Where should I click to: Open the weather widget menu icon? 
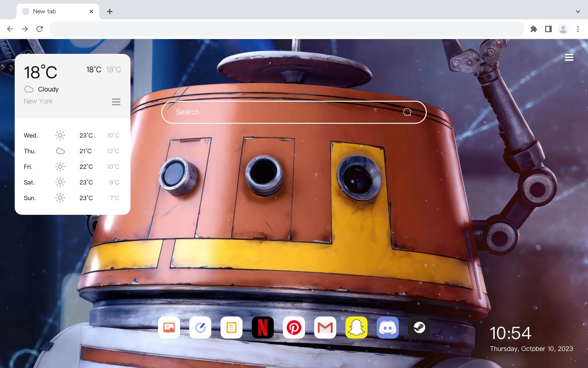pyautogui.click(x=116, y=102)
